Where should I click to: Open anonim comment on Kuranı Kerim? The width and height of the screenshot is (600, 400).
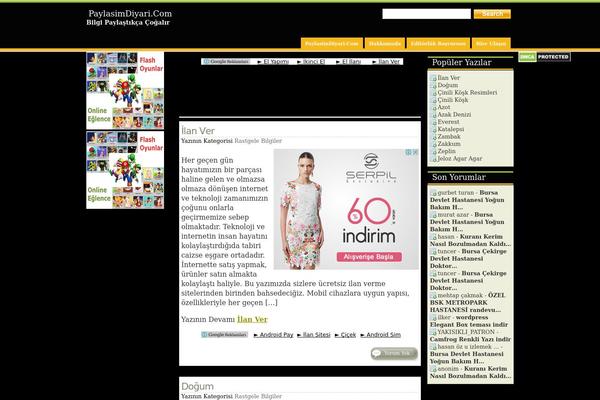point(470,372)
